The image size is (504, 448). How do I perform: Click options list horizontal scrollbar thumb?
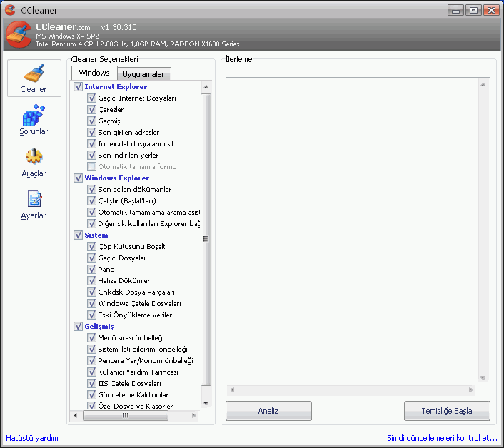[x=126, y=415]
